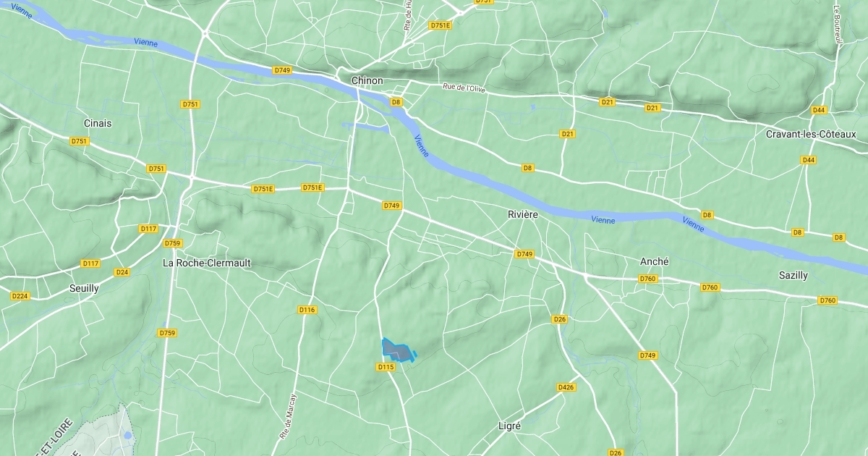Click the Ligré village label
The height and width of the screenshot is (456, 868).
click(510, 426)
